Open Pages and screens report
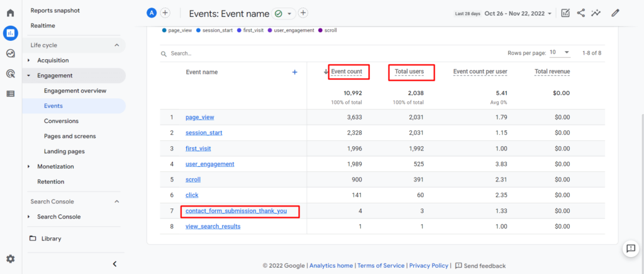Screen dimensions: 644x274 pyautogui.click(x=70, y=136)
